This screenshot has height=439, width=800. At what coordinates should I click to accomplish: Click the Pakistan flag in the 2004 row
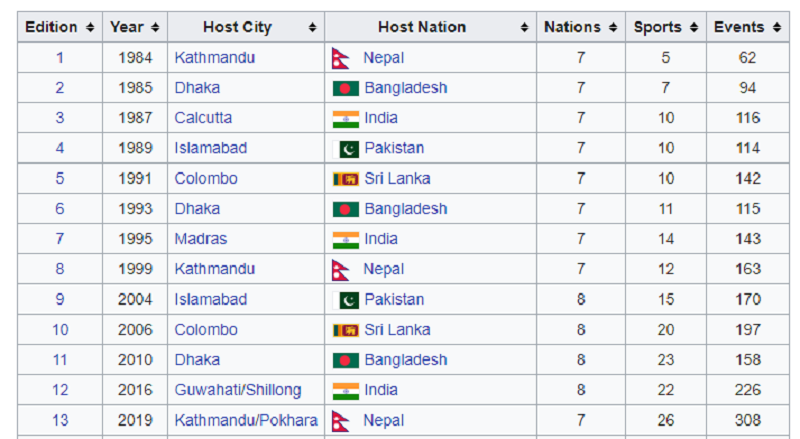coord(345,300)
